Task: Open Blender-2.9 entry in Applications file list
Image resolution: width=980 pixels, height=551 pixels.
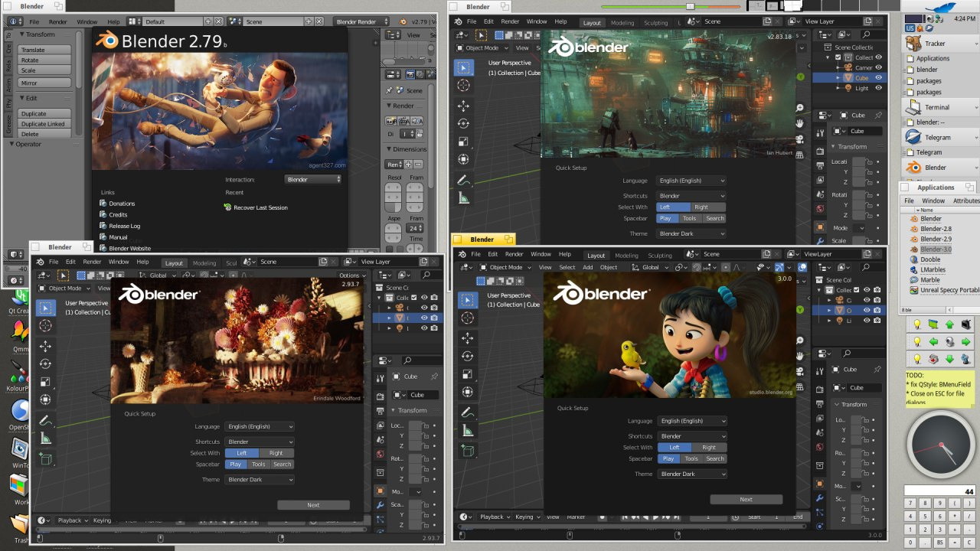Action: coord(936,239)
